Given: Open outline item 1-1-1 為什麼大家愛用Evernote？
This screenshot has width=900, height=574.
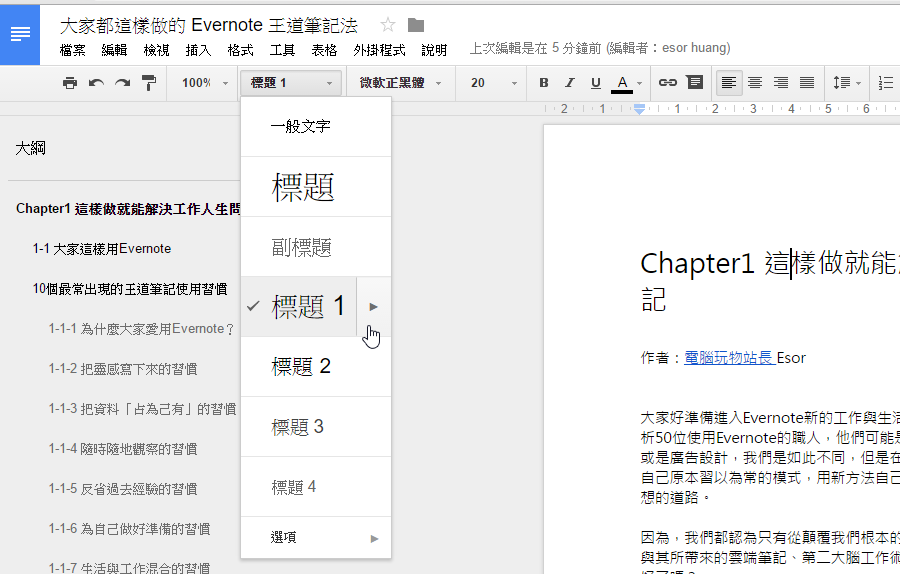Looking at the screenshot, I should 142,329.
